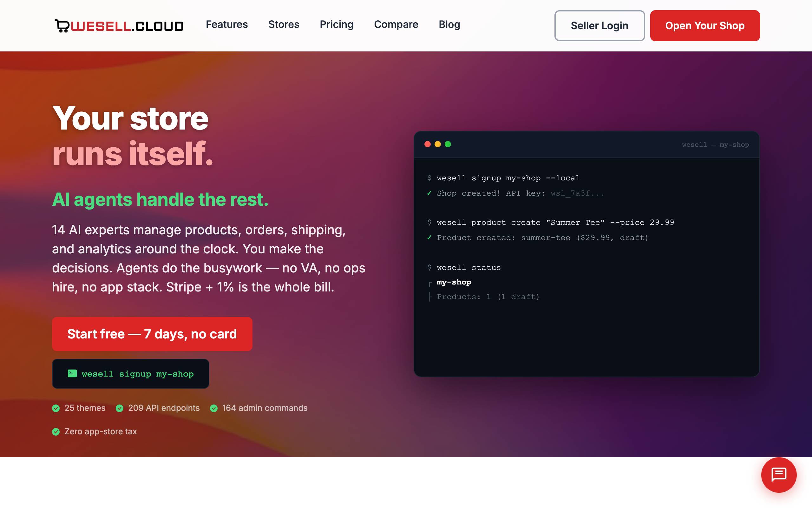The image size is (812, 508).
Task: Open the Compare nav link
Action: click(x=396, y=24)
